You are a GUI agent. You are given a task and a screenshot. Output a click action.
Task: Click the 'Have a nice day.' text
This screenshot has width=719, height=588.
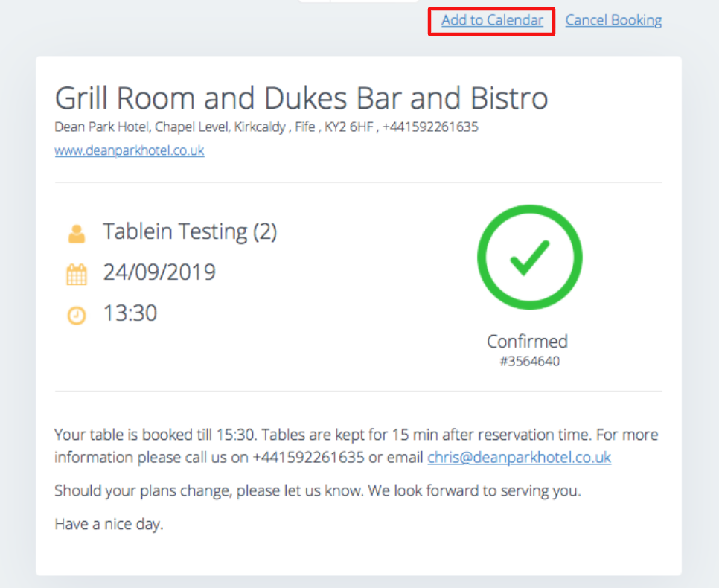pos(109,524)
